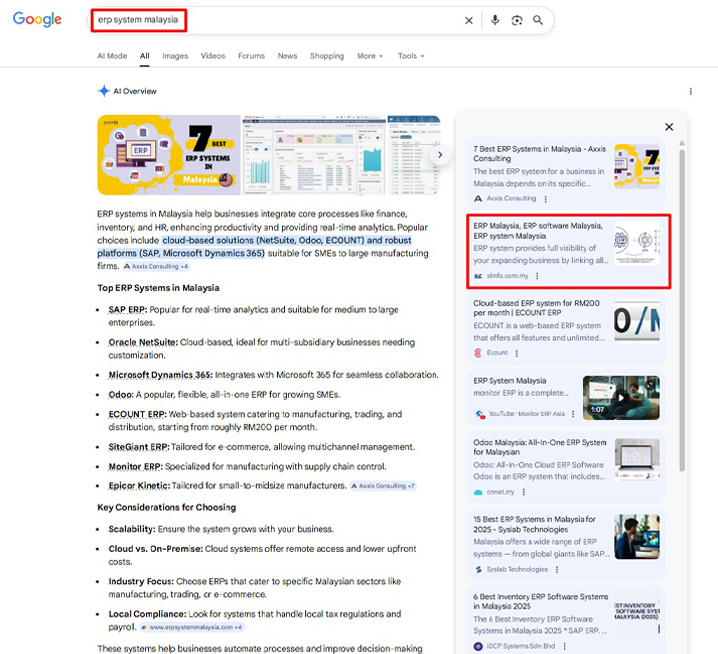
Task: Click highlighted cloud-based solutions text
Action: click(254, 247)
